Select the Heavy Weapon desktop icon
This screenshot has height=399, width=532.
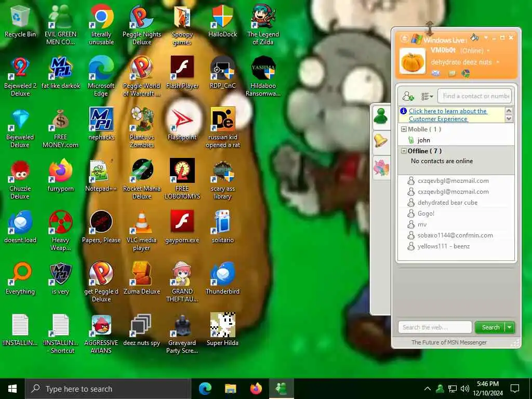pos(61,231)
